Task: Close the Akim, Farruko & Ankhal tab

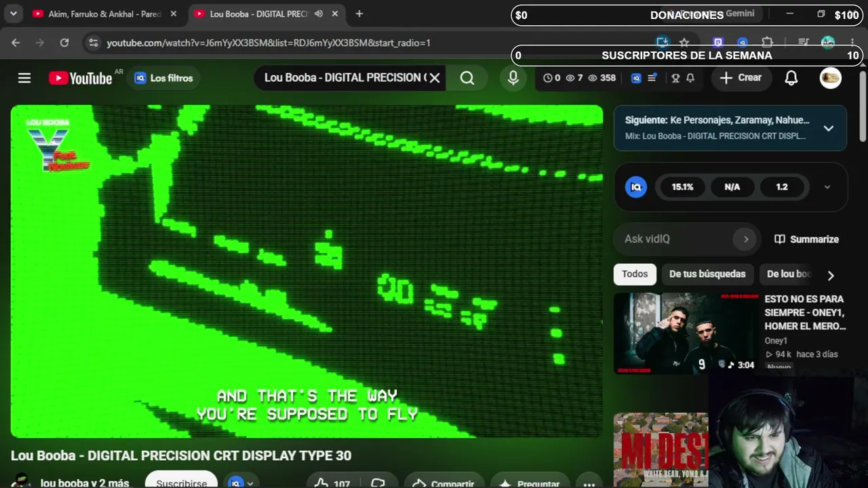Action: (x=174, y=14)
